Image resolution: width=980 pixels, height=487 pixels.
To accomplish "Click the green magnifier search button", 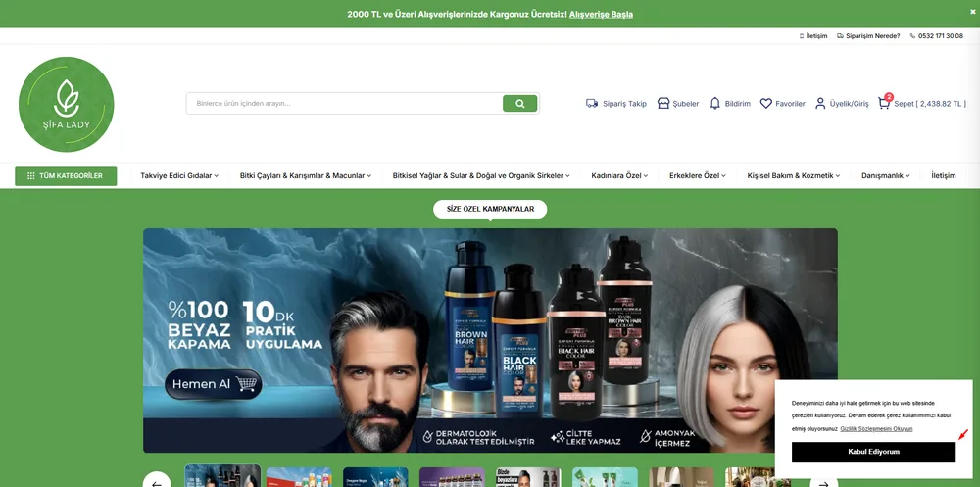I will click(520, 103).
